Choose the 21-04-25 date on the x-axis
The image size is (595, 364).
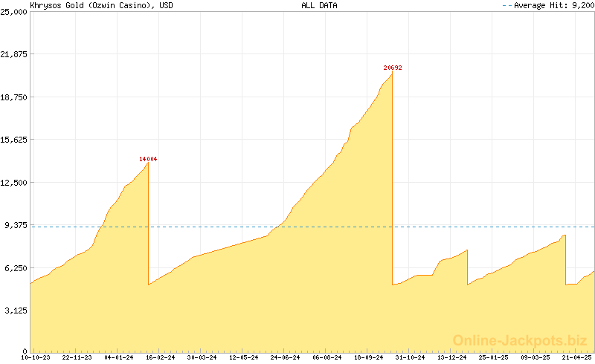pos(577,357)
